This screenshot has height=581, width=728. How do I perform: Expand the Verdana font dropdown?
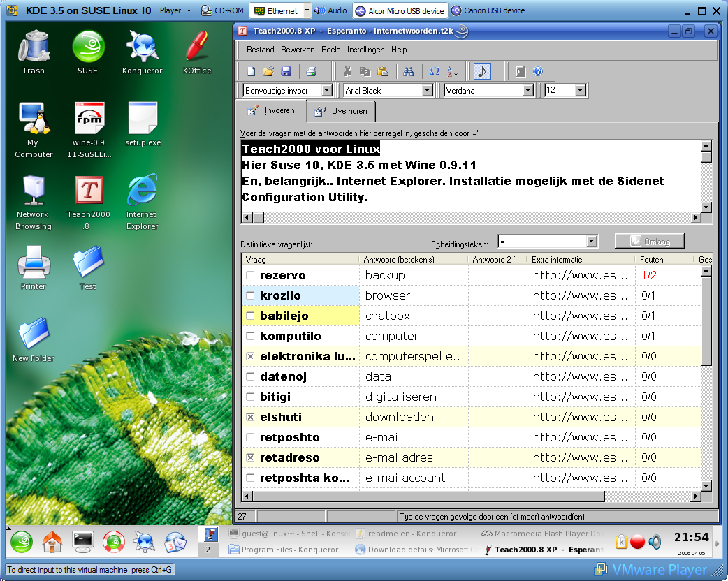(x=528, y=91)
